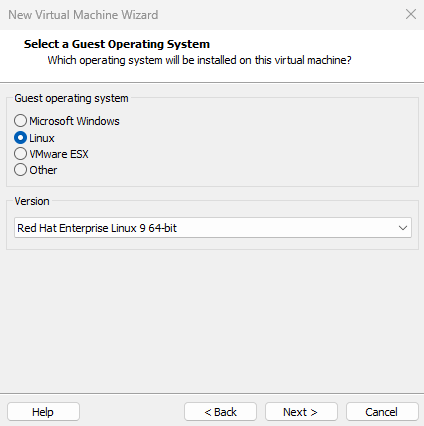
Task: Cancel the New Virtual Machine Wizard
Action: [x=382, y=412]
